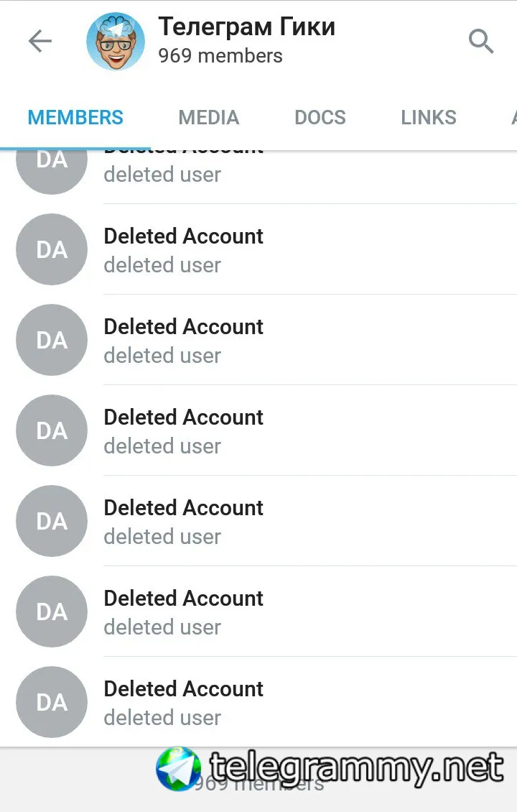The image size is (517, 812).
Task: Switch to the MEMBERS tab
Action: 75,118
